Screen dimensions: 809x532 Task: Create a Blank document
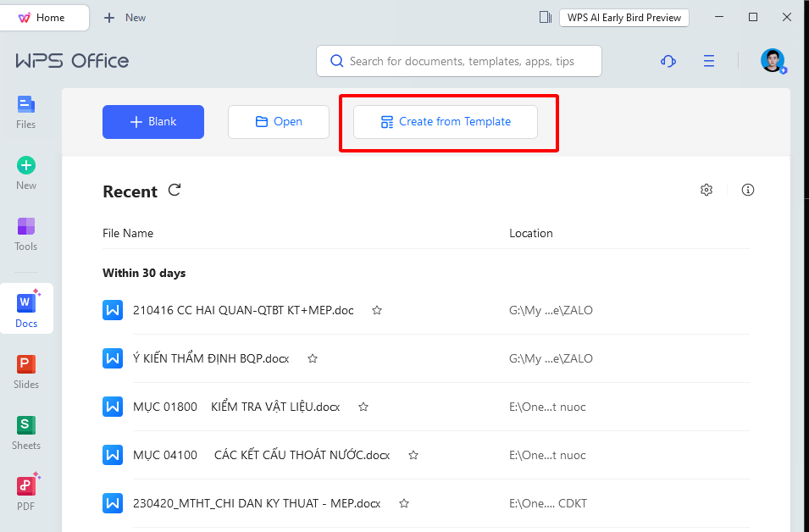153,122
